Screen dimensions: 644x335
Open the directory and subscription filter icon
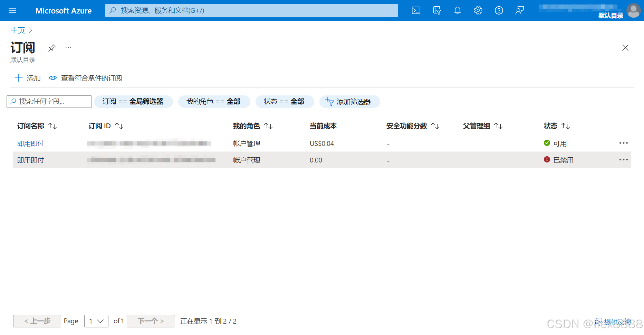(437, 10)
